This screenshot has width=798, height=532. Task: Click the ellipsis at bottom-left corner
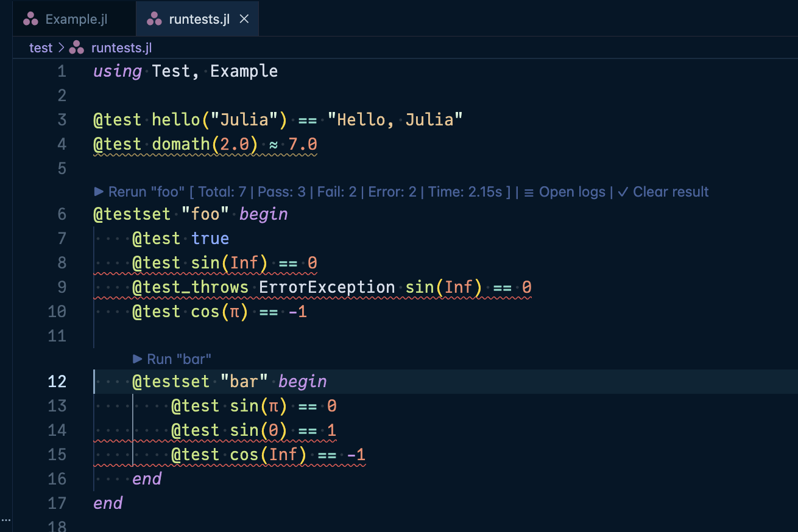tap(5, 520)
